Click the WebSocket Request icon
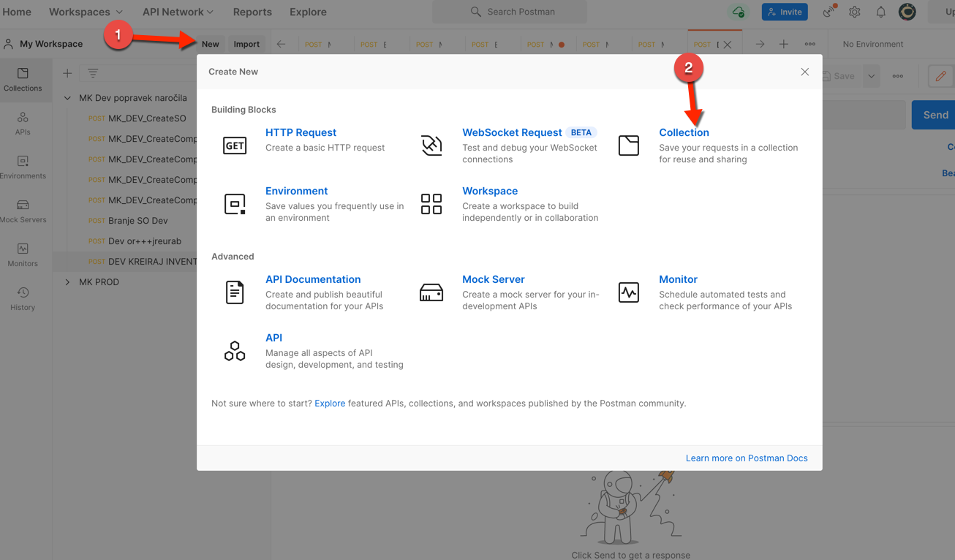955x560 pixels. [x=431, y=145]
